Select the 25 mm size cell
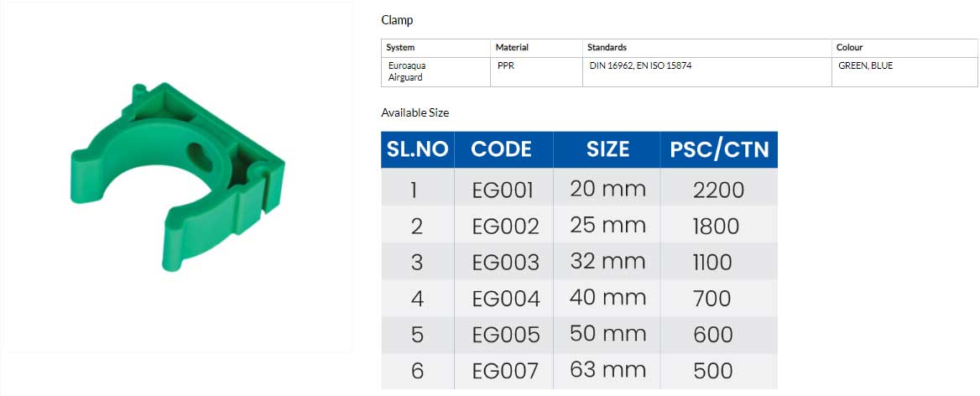Image resolution: width=980 pixels, height=396 pixels. [607, 224]
